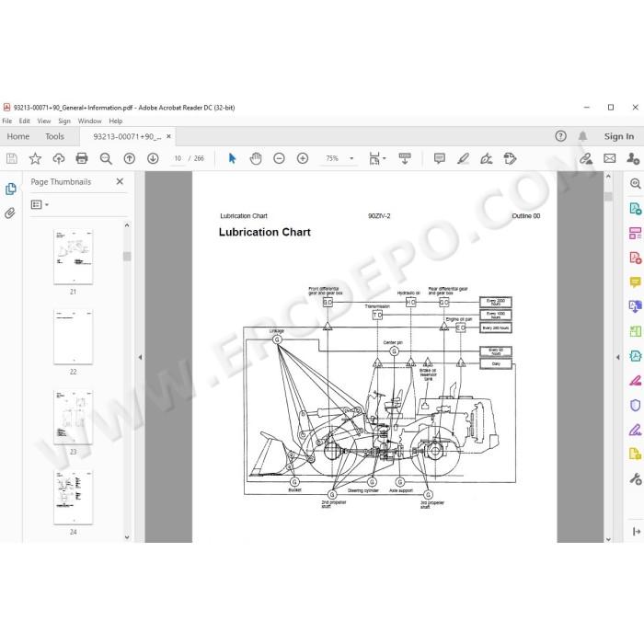Switch to the Tools tab
The width and height of the screenshot is (644, 644).
coord(54,136)
